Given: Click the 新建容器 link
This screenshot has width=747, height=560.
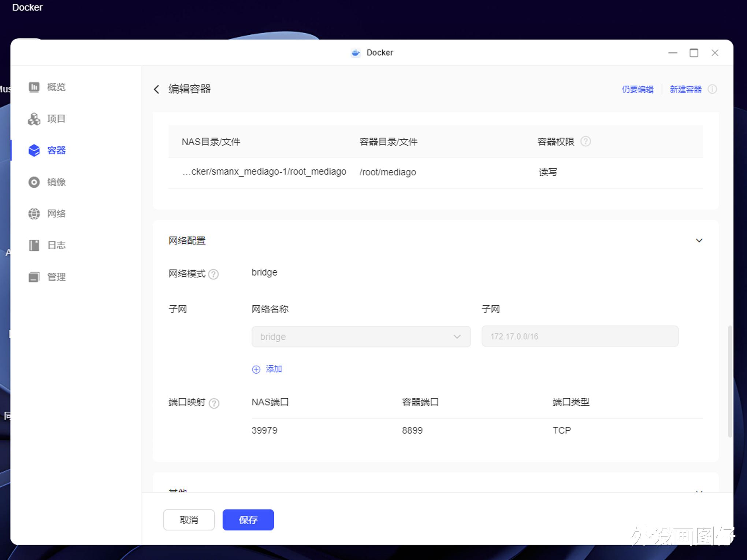Looking at the screenshot, I should (685, 89).
